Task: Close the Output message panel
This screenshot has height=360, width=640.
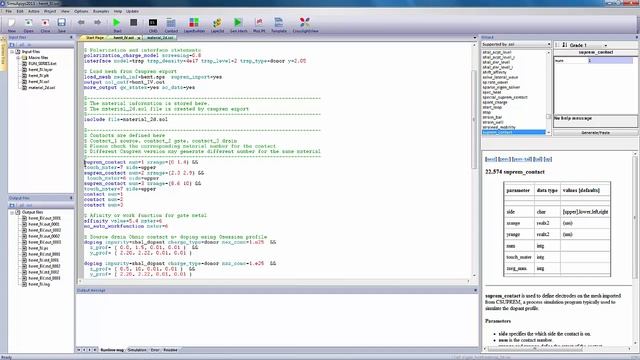Action: click(475, 290)
